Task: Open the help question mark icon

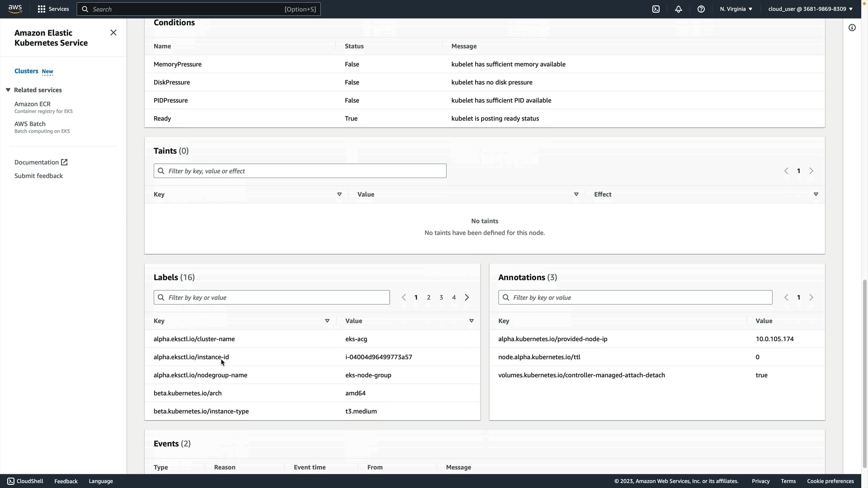Action: pos(701,9)
